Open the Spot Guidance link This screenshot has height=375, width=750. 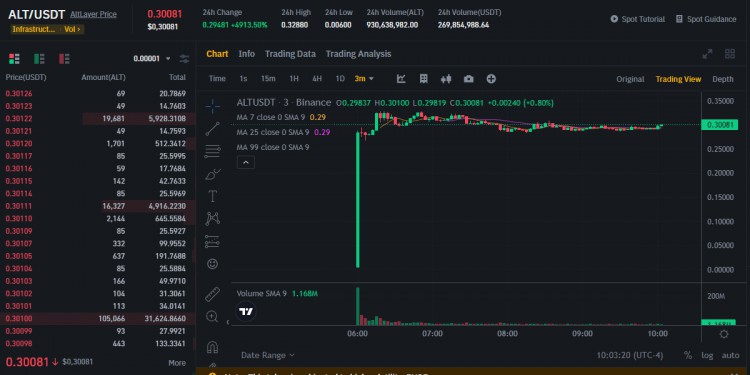point(706,19)
